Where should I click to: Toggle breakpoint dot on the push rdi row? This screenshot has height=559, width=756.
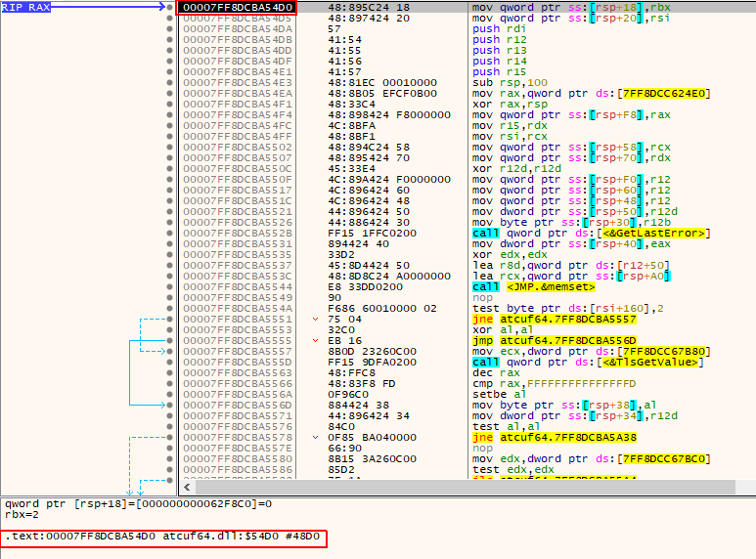pyautogui.click(x=169, y=29)
